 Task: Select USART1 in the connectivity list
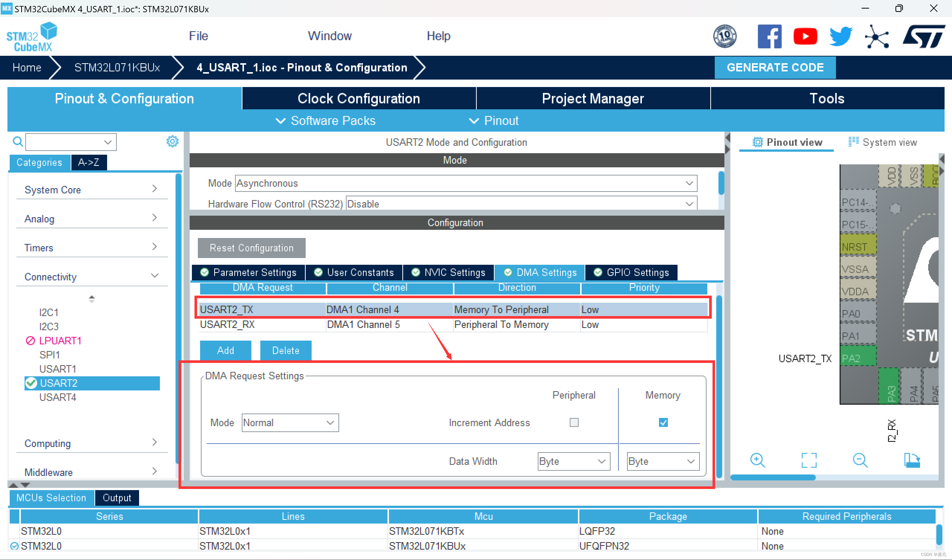point(58,369)
